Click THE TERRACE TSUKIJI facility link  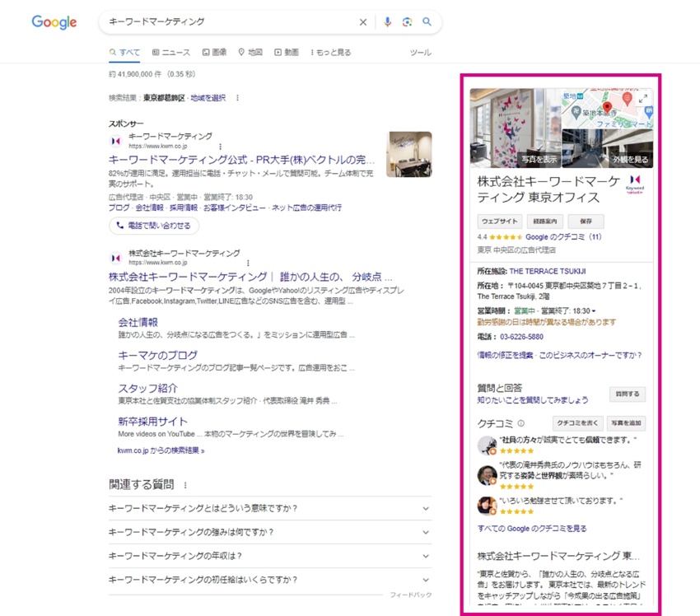coord(548,272)
